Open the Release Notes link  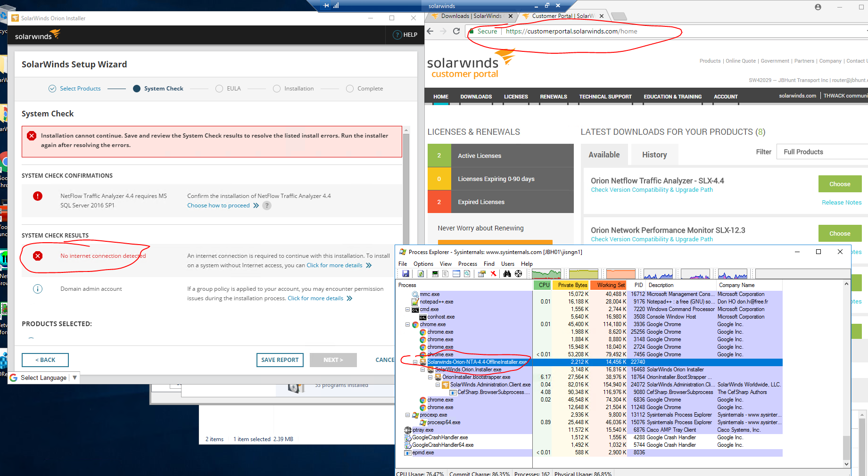point(842,202)
